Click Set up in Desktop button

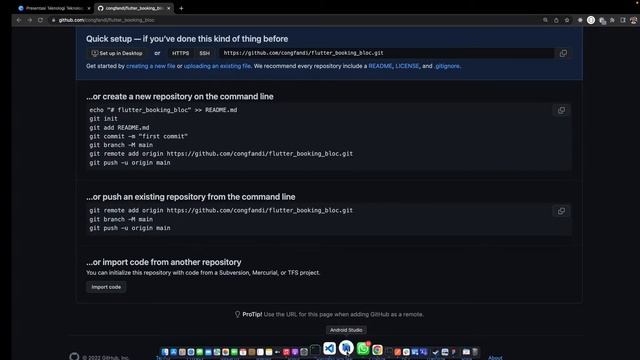pyautogui.click(x=117, y=53)
